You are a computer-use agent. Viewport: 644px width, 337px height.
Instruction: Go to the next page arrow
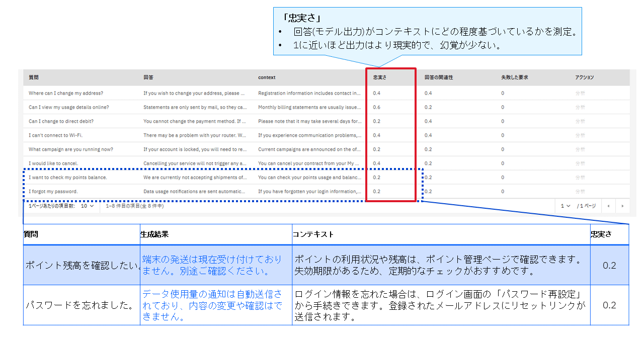click(x=622, y=206)
